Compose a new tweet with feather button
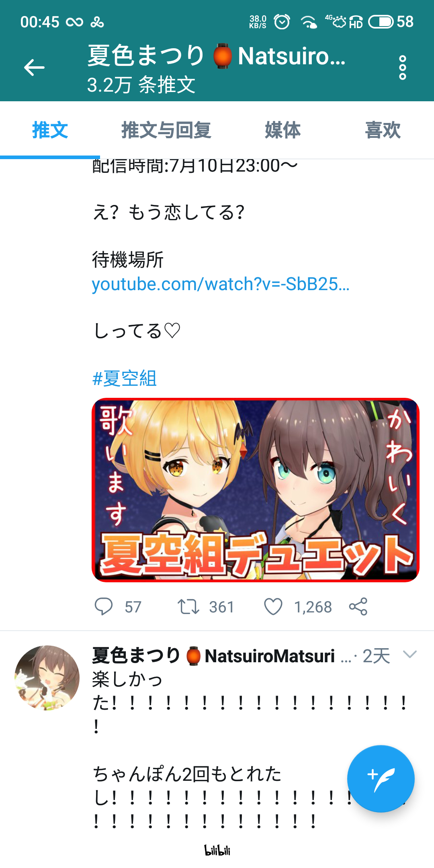 point(381,778)
